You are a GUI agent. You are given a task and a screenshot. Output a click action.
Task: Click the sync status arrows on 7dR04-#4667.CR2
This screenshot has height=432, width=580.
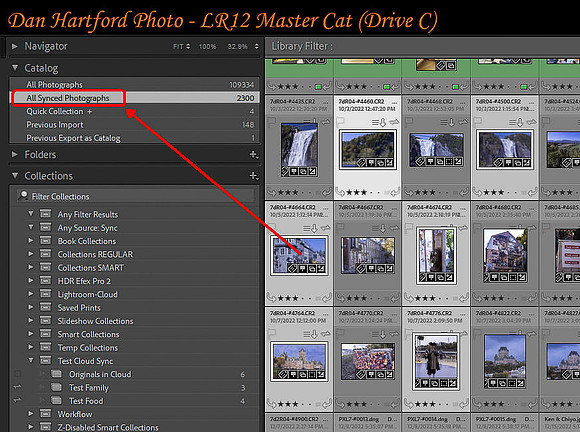(394, 228)
